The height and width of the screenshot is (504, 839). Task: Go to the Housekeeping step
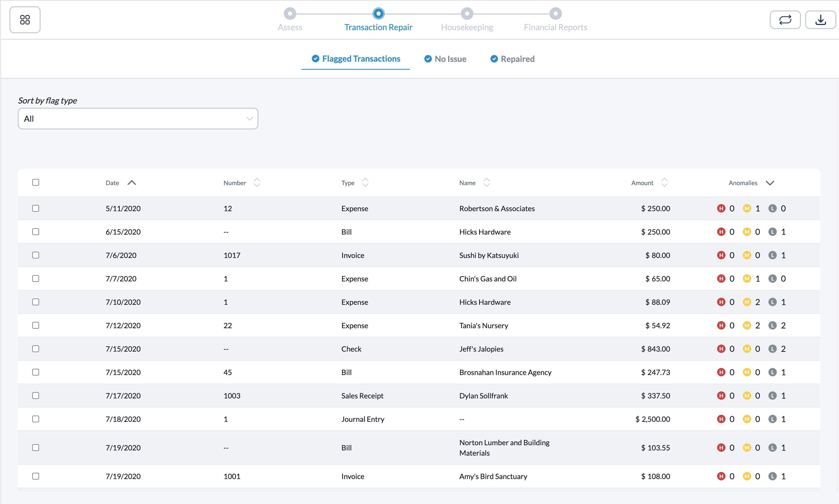(x=467, y=27)
